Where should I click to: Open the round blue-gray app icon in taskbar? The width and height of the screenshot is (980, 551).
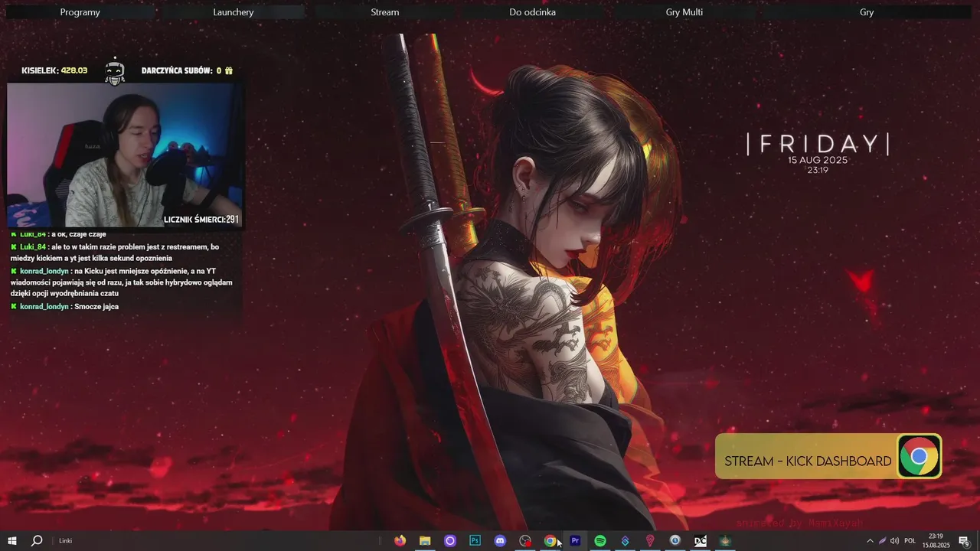[x=675, y=541]
